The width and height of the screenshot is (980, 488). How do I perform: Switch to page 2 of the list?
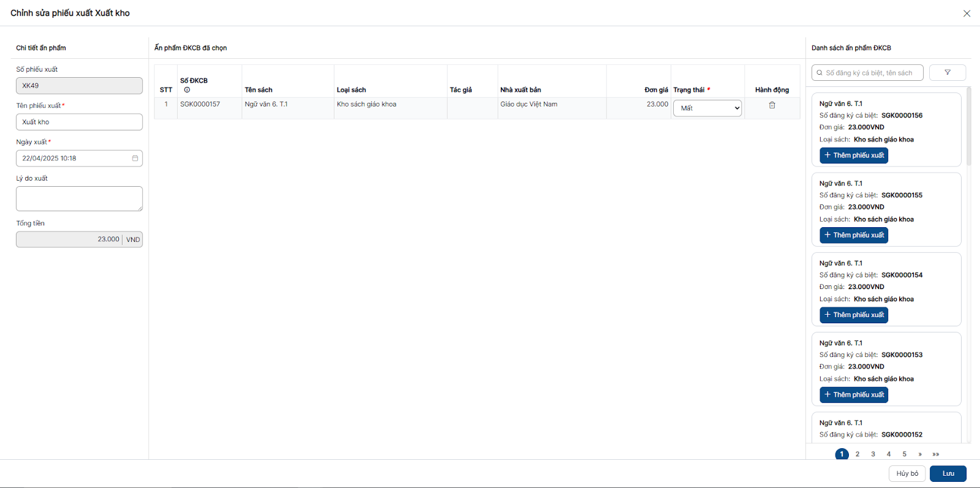tap(858, 454)
